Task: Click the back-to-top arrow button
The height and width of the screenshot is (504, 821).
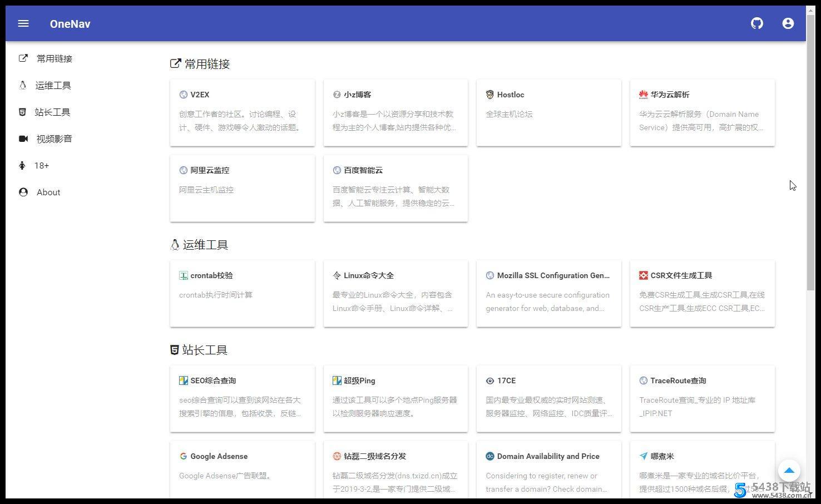Action: pos(789,470)
